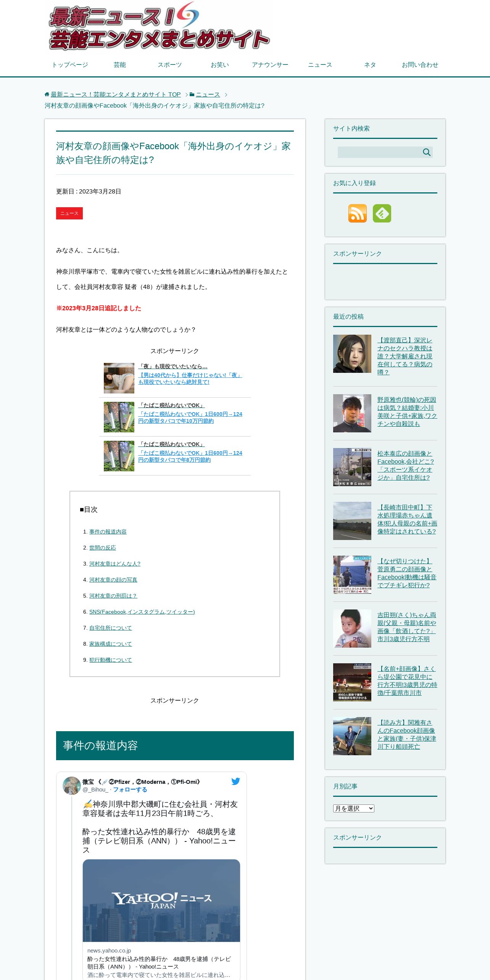
Task: Open アナウンサー in navigation
Action: pyautogui.click(x=270, y=65)
